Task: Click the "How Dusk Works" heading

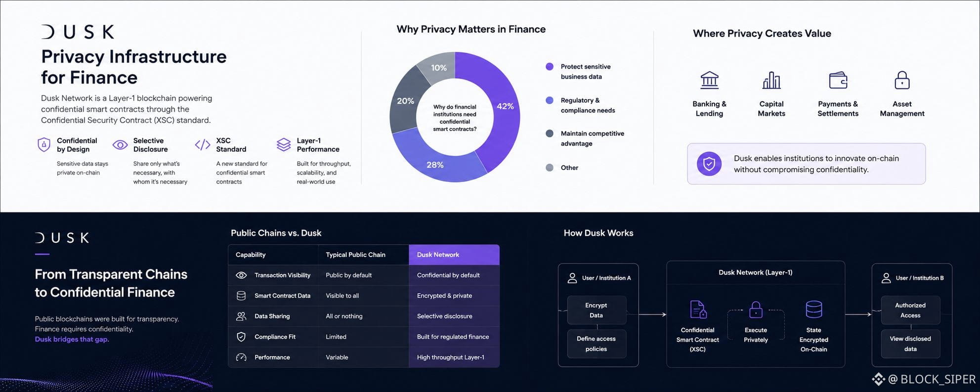Action: click(x=598, y=233)
